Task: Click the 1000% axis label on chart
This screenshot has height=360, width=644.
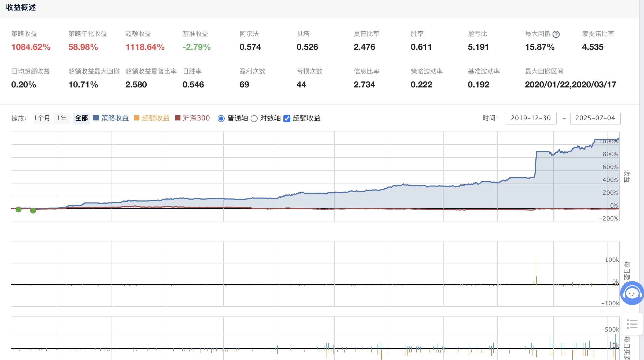Action: click(608, 141)
